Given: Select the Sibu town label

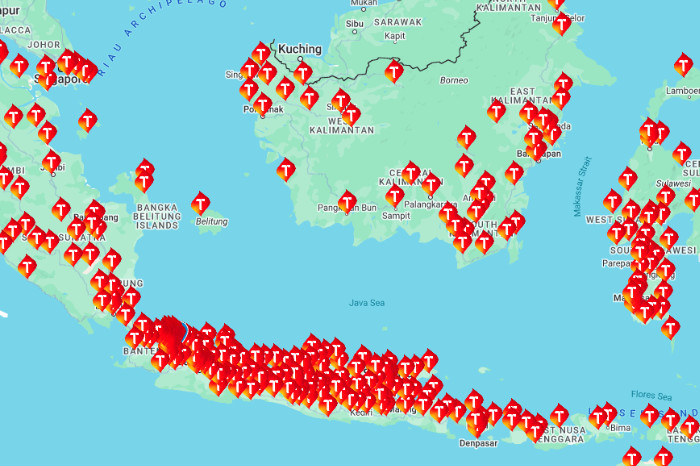Looking at the screenshot, I should click(x=354, y=24).
